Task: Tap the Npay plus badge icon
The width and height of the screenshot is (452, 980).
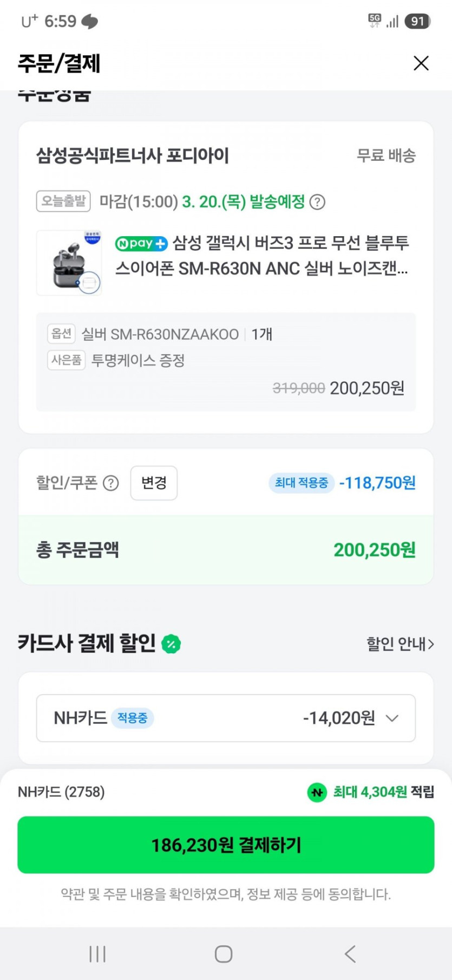Action: pos(141,244)
